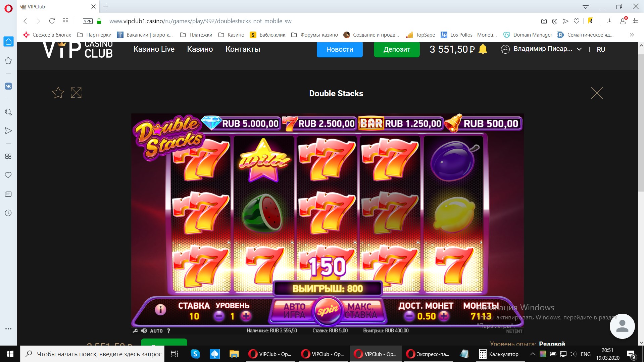Image resolution: width=644 pixels, height=362 pixels.
Task: Expand the Владимир Писар... account menu
Action: tap(541, 49)
